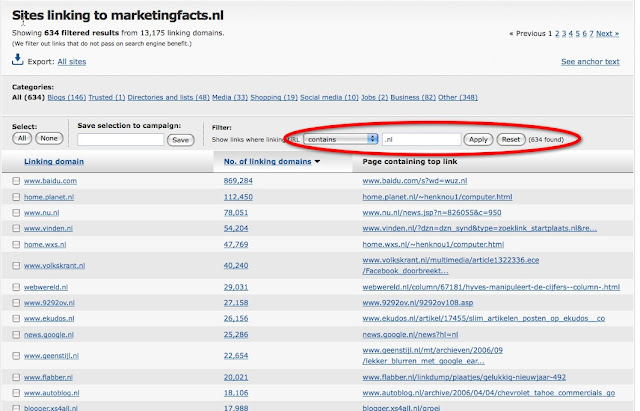The image size is (640, 411).
Task: Switch to the Directories and lists category
Action: pyautogui.click(x=171, y=97)
